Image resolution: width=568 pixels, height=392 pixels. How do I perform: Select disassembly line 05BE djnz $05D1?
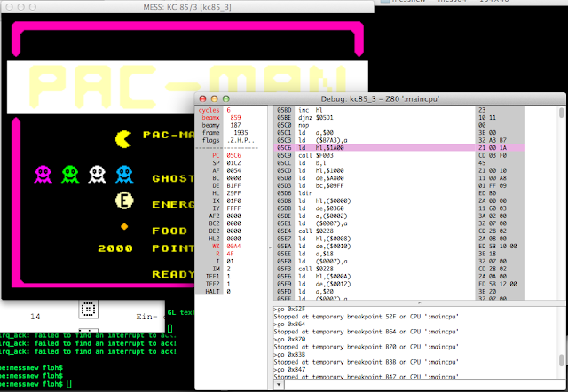[x=399, y=118]
